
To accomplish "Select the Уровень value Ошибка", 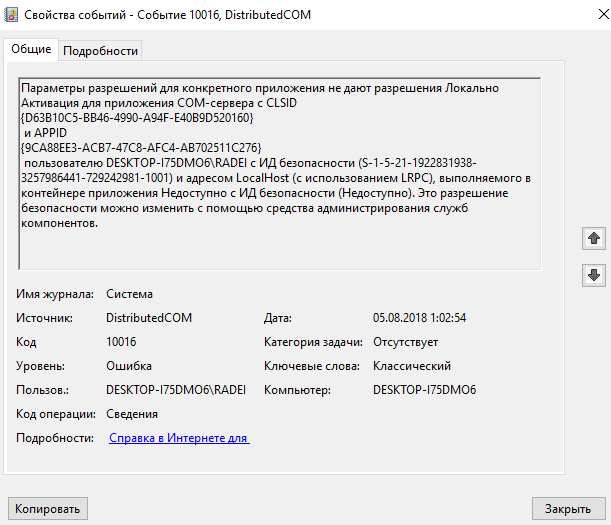I will (129, 366).
